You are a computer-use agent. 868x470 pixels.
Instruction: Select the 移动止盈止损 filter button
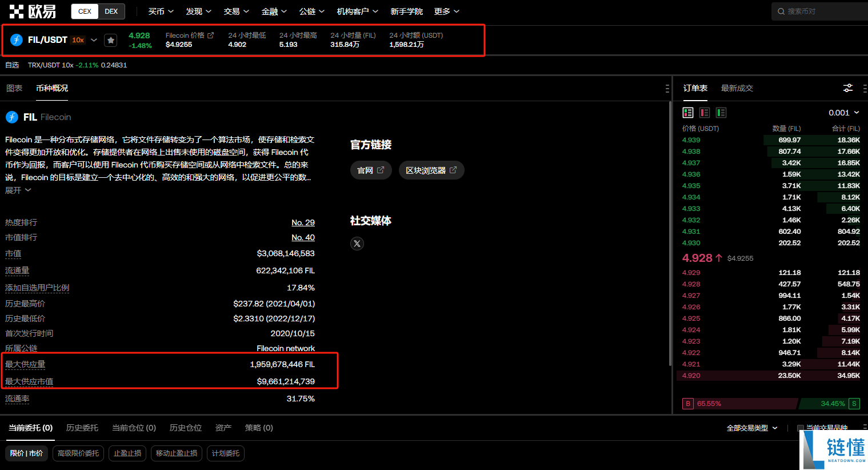[177, 453]
